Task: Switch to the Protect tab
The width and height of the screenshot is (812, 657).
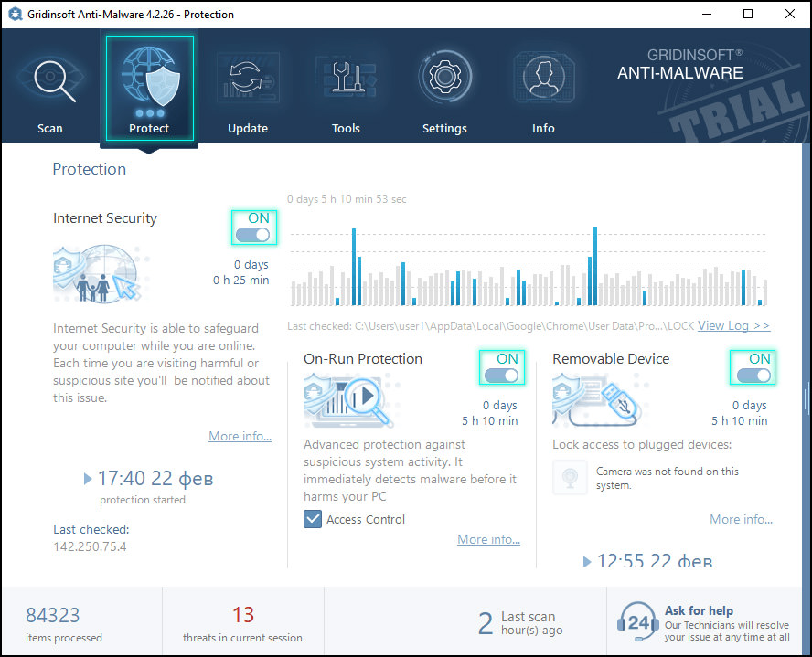Action: [x=148, y=88]
